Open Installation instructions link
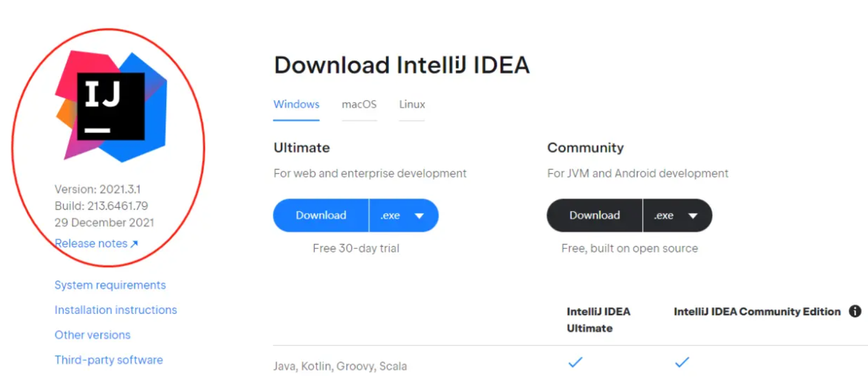This screenshot has width=868, height=379. (x=116, y=310)
